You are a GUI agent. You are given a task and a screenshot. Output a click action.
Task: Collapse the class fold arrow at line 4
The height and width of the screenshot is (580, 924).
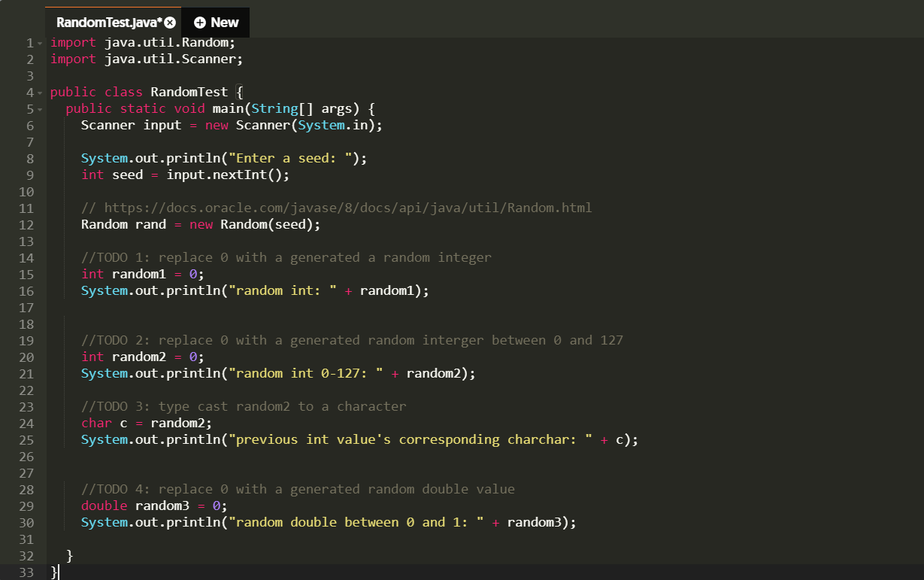point(40,93)
